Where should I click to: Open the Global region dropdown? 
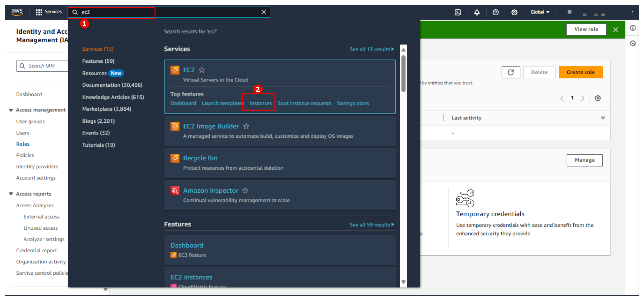540,12
